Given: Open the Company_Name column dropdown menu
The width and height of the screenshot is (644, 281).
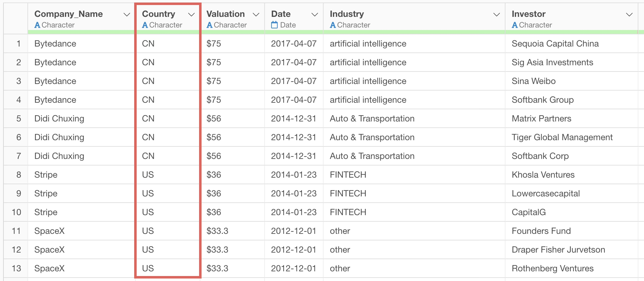Looking at the screenshot, I should click(127, 15).
